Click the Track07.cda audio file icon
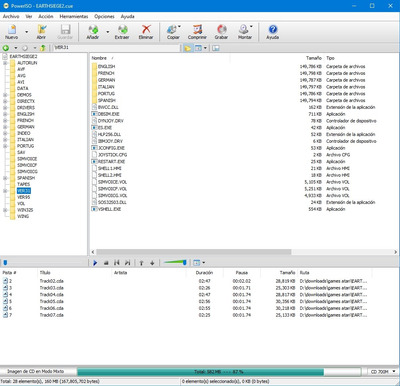Viewport: 400px width, 386px height. (5, 315)
